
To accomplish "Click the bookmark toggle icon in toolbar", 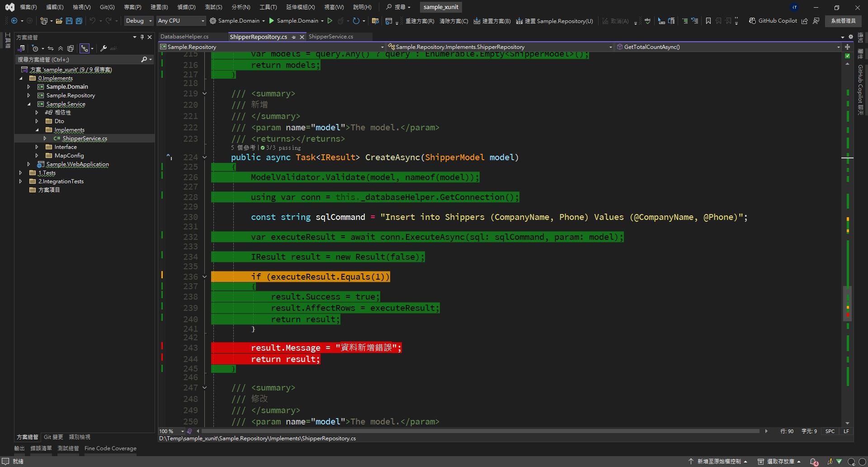I will pos(708,21).
